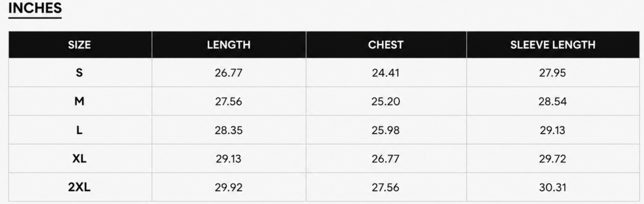Select the SIZE column header
This screenshot has height=204, width=644.
tap(80, 45)
